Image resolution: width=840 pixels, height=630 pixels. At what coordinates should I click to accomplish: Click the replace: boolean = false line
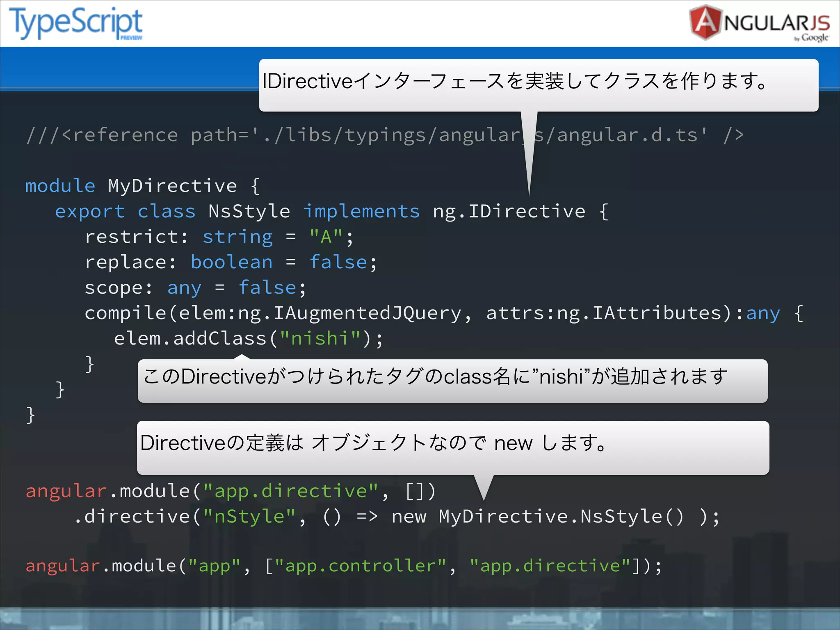coord(231,262)
